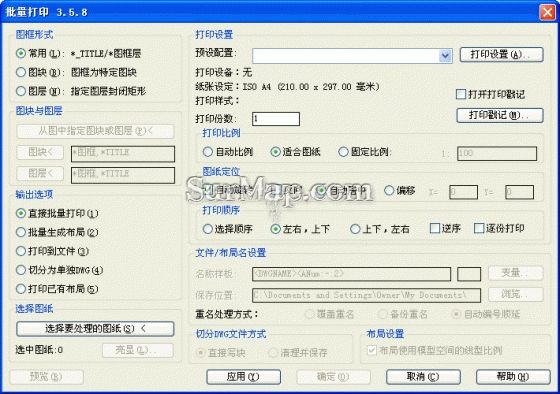The height and width of the screenshot is (394, 560).
Task: Click the 名称样板 template input field
Action: 351,274
